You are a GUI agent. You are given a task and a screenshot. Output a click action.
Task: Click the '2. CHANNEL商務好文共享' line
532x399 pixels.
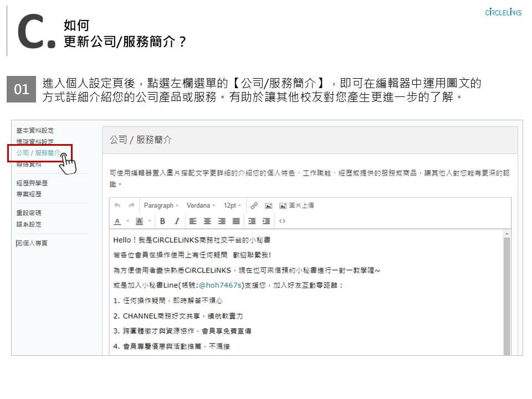(x=178, y=316)
